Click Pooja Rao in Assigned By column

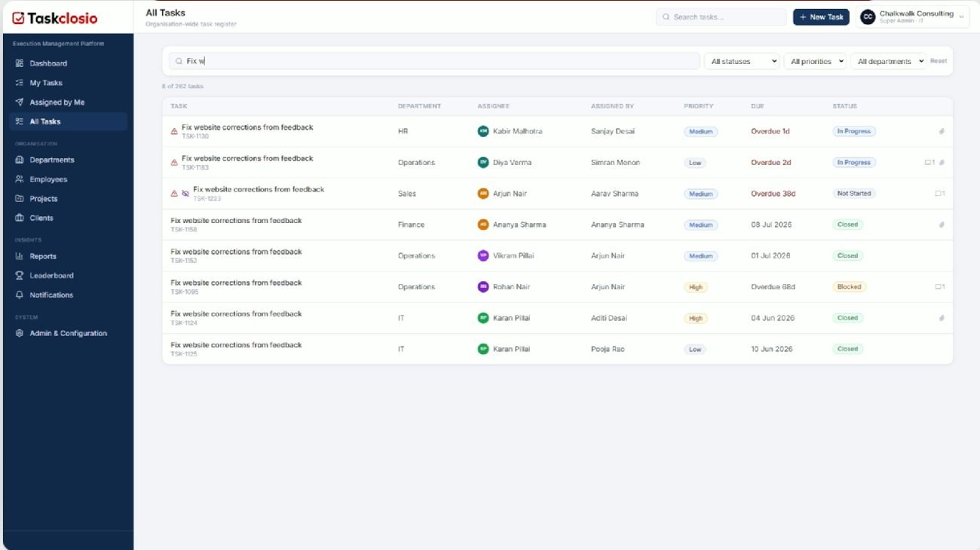point(608,349)
